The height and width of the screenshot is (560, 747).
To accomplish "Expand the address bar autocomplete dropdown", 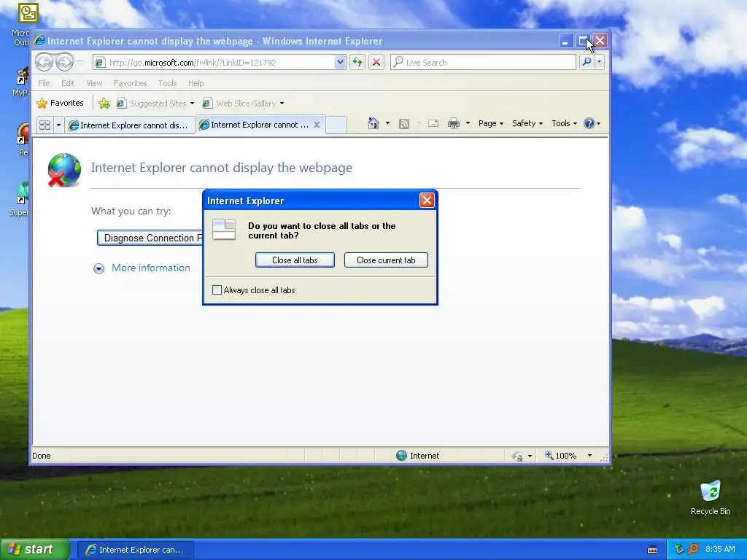I will (340, 63).
